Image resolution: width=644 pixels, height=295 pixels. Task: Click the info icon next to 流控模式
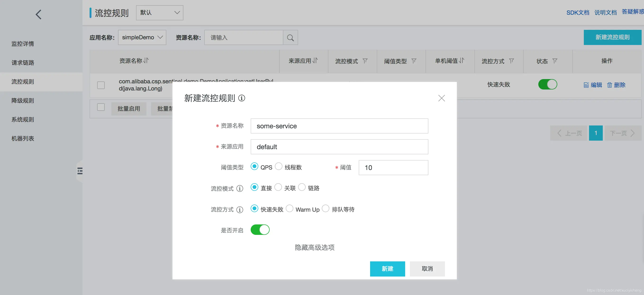240,189
